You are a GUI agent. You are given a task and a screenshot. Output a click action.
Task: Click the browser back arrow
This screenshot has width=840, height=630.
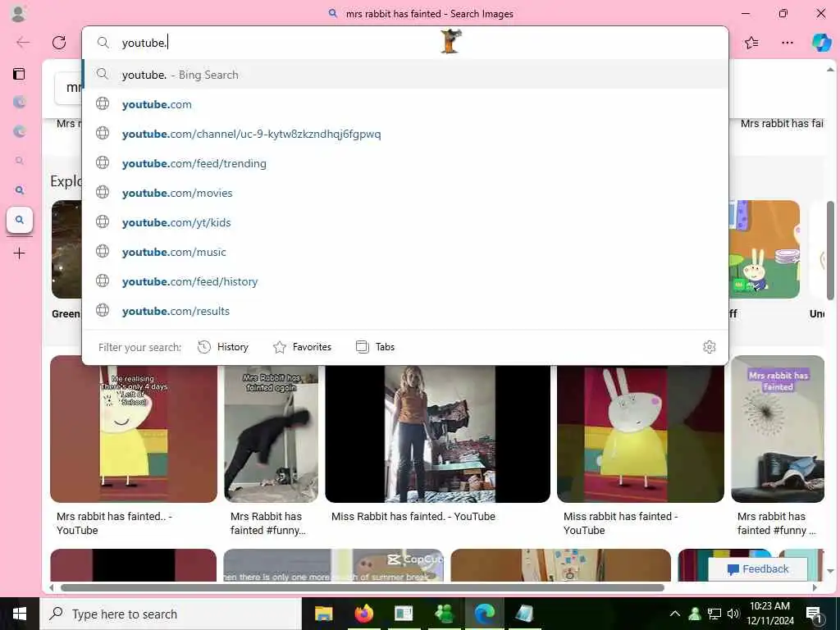23,43
